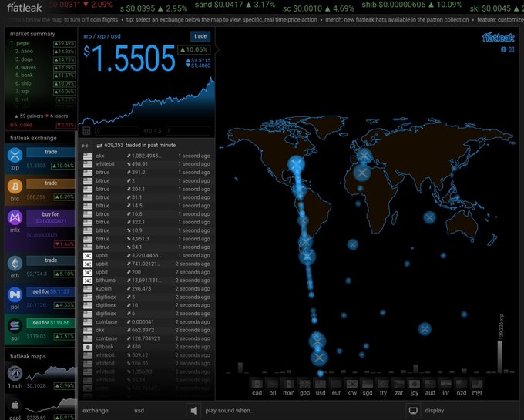Click the display monitor icon
Screen dimensions: 524x420
(413, 411)
